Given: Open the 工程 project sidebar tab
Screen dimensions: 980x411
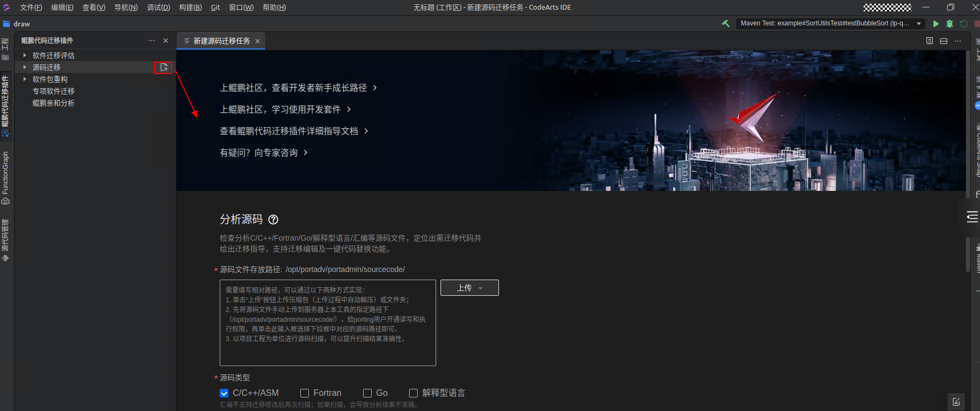Looking at the screenshot, I should [x=5, y=49].
